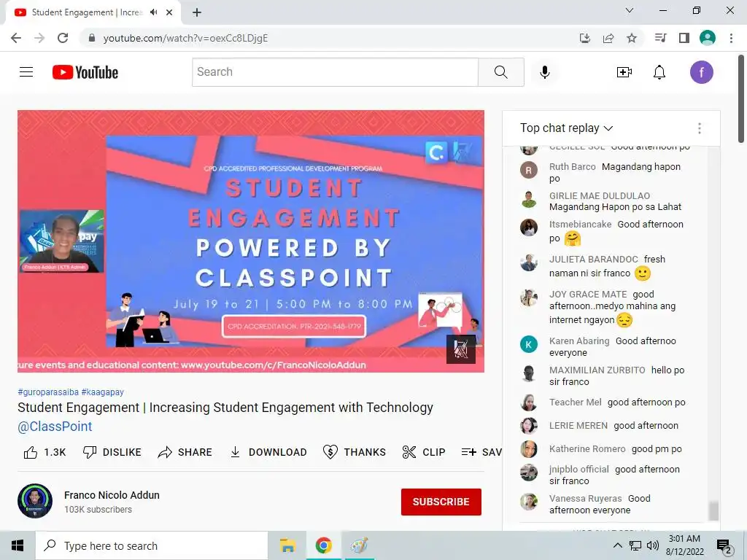Open the system volume icon
The width and height of the screenshot is (747, 560).
652,545
